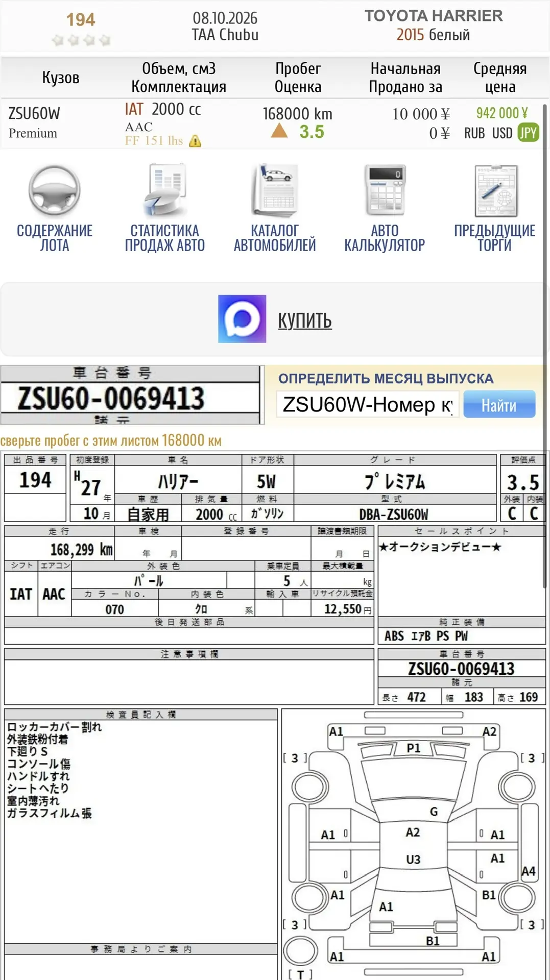Open the previous auctions sheet icon
Image resolution: width=550 pixels, height=980 pixels.
pos(495,191)
